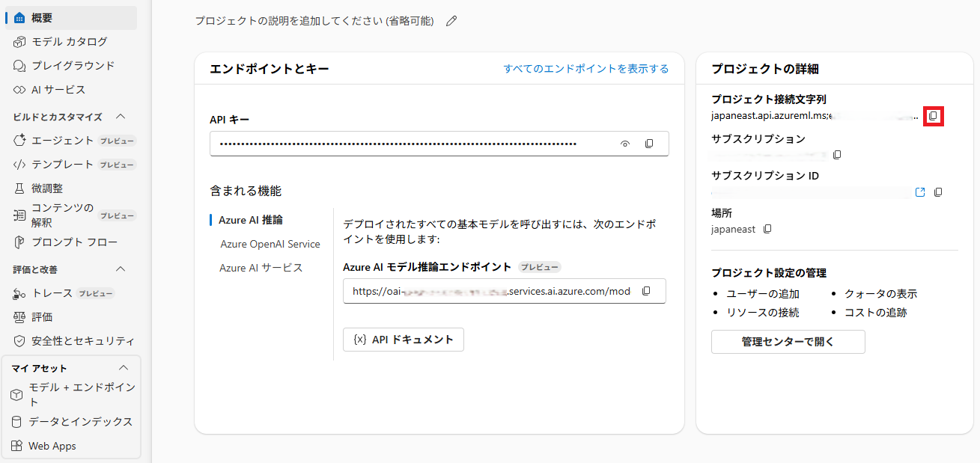Collapse the 評価と改善 section
The height and width of the screenshot is (463, 980).
(121, 269)
